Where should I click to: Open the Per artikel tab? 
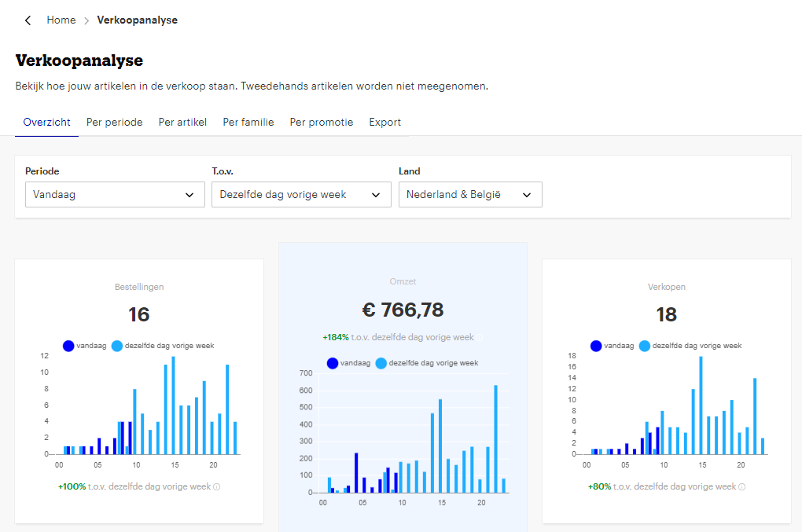coord(182,123)
